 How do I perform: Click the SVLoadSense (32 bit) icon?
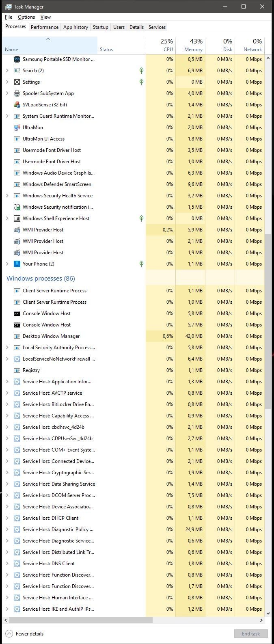pyautogui.click(x=17, y=104)
